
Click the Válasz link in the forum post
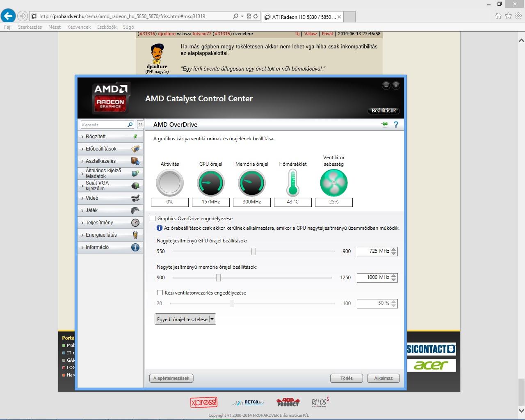(310, 34)
